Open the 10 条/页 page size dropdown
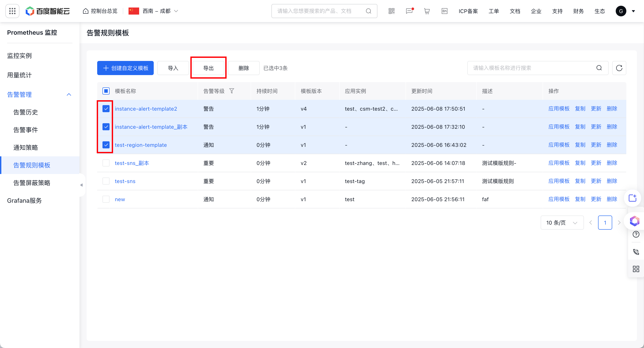644x348 pixels. click(562, 223)
